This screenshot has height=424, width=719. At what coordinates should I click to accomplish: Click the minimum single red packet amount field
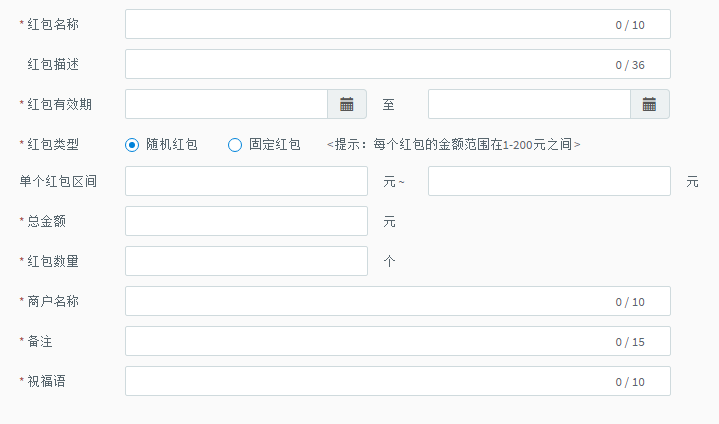coord(246,181)
